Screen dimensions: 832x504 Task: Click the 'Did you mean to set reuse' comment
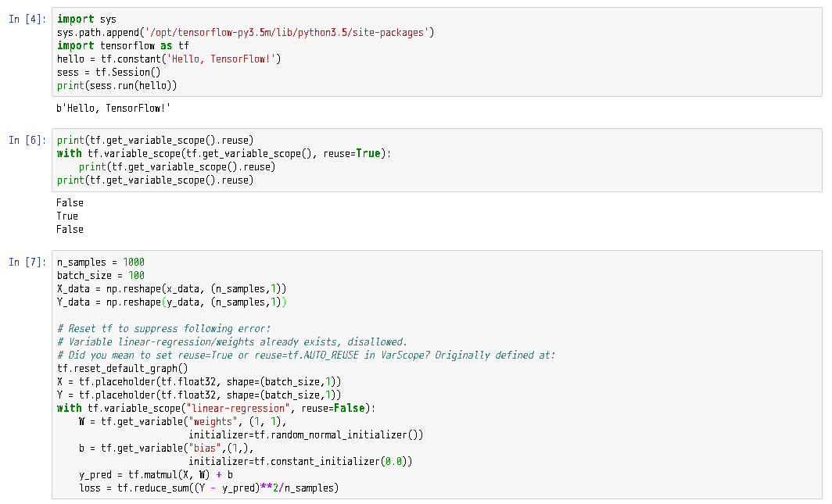[307, 355]
